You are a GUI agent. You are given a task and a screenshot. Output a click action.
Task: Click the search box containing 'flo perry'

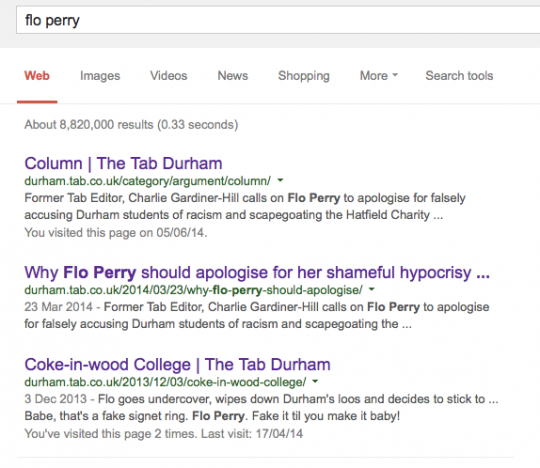coord(278,20)
